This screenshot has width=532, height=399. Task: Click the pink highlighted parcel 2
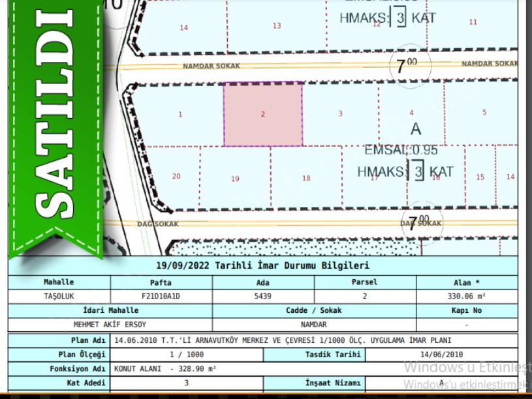263,114
